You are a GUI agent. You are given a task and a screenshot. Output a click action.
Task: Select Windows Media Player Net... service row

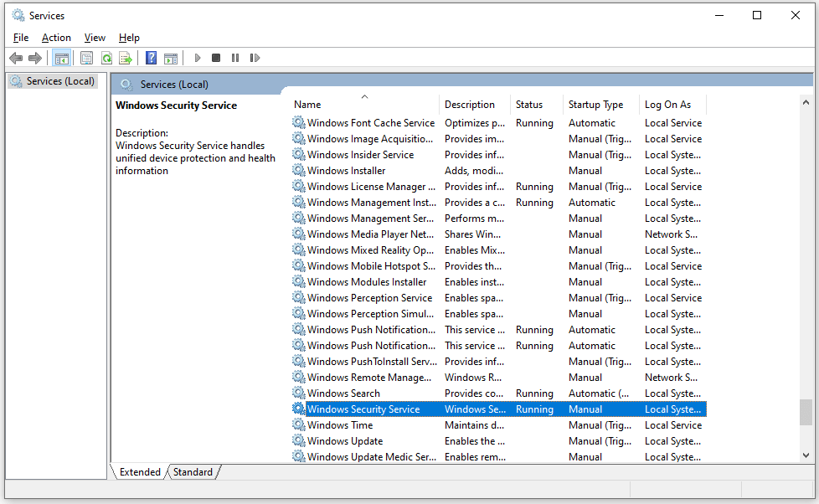coord(499,234)
